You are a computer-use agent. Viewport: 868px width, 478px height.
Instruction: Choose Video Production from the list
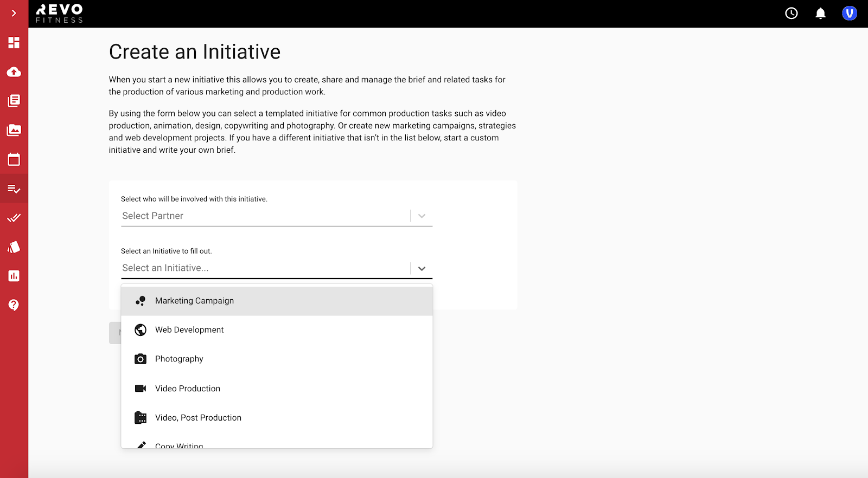[x=277, y=389]
